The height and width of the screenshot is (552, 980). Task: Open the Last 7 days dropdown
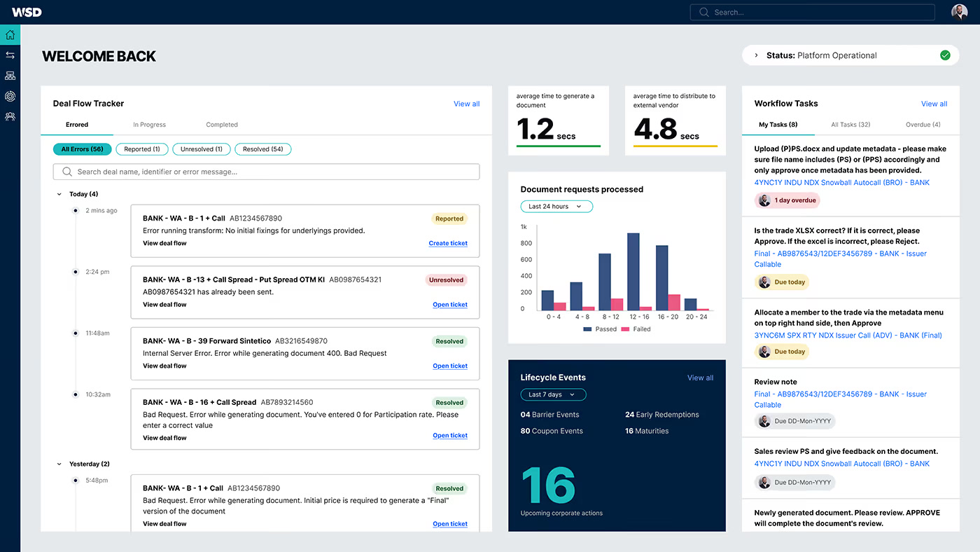(553, 394)
